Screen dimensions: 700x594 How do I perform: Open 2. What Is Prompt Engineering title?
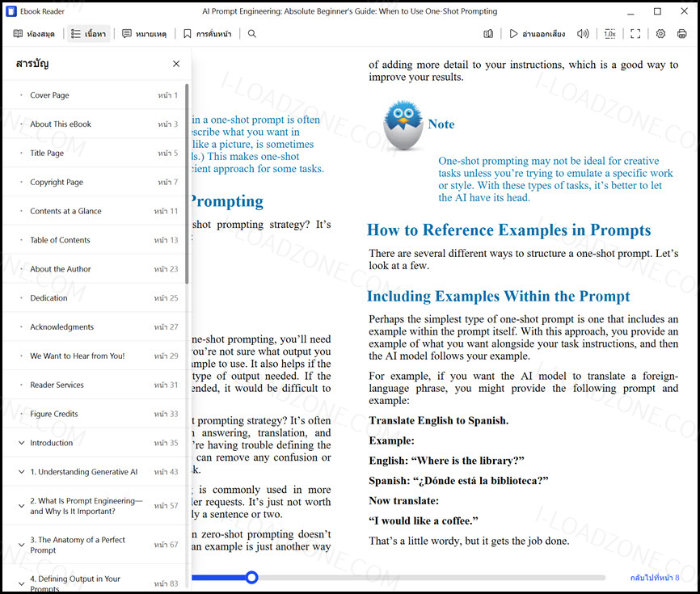point(86,506)
